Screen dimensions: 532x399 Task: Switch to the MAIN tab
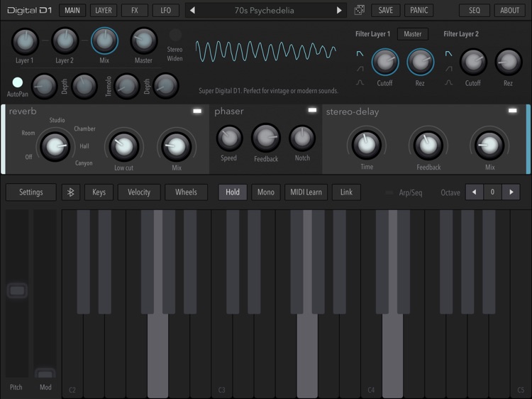[x=72, y=11]
